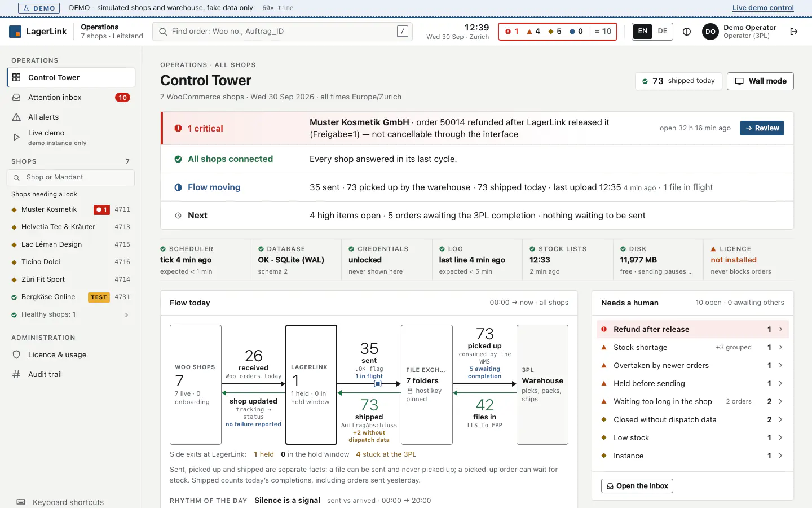
Task: Open Attention inbox in the sidebar
Action: pyautogui.click(x=70, y=97)
